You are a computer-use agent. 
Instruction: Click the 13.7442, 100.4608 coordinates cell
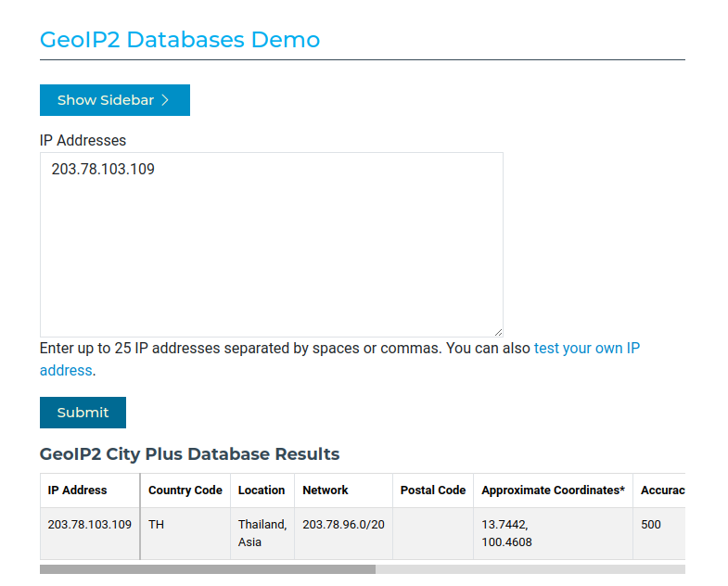(506, 533)
